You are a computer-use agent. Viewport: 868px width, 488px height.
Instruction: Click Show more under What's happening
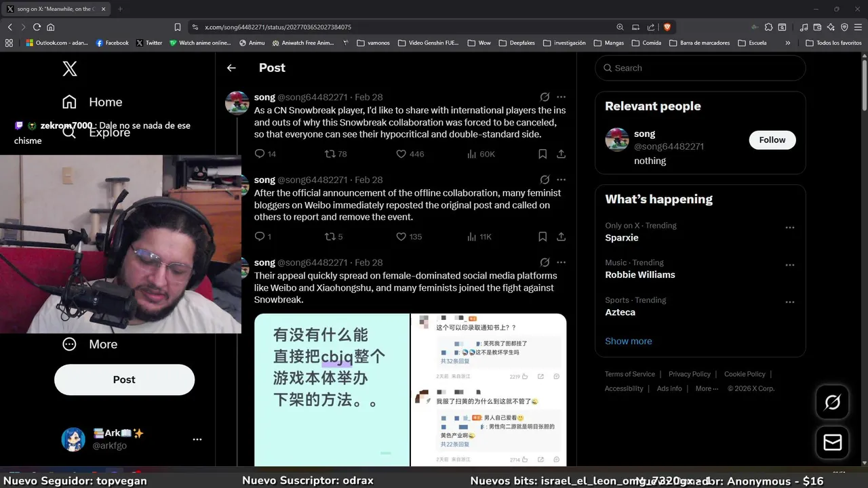628,341
